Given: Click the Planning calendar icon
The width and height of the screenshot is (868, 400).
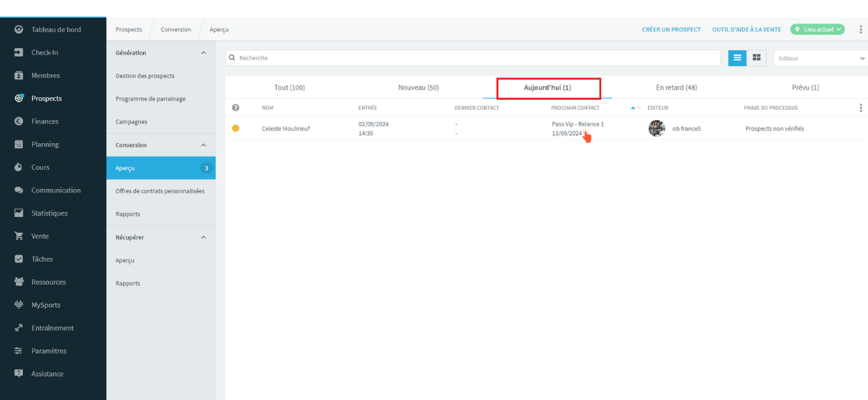Looking at the screenshot, I should [x=19, y=144].
